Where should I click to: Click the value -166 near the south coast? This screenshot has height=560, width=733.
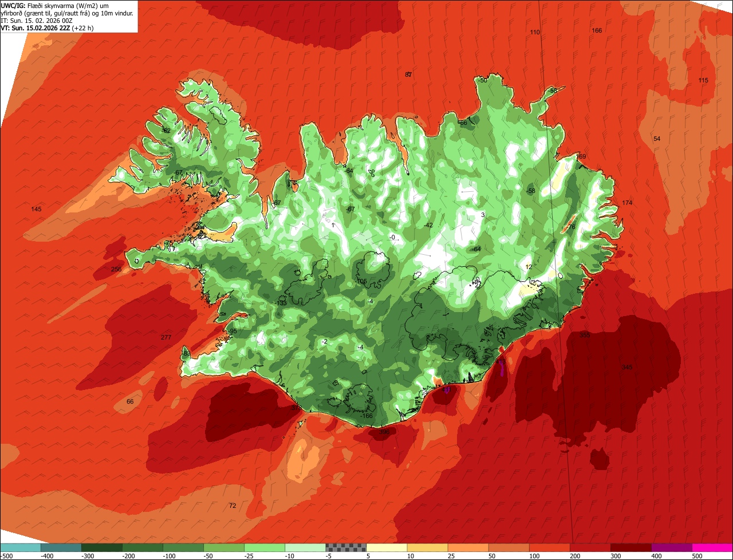coord(366,416)
